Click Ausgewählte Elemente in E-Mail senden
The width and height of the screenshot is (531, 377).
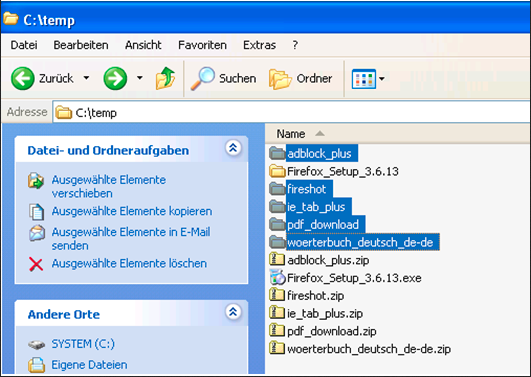[131, 238]
